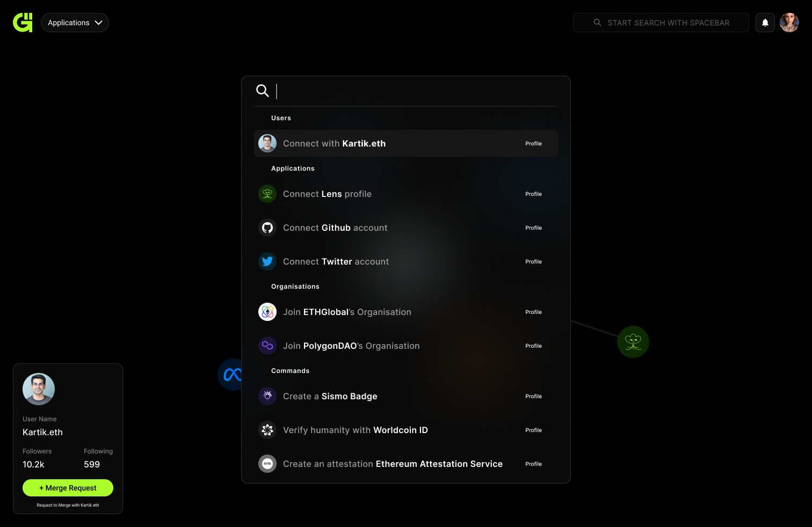Click the Kartik.eth user name text
812x527 pixels.
pyautogui.click(x=42, y=432)
